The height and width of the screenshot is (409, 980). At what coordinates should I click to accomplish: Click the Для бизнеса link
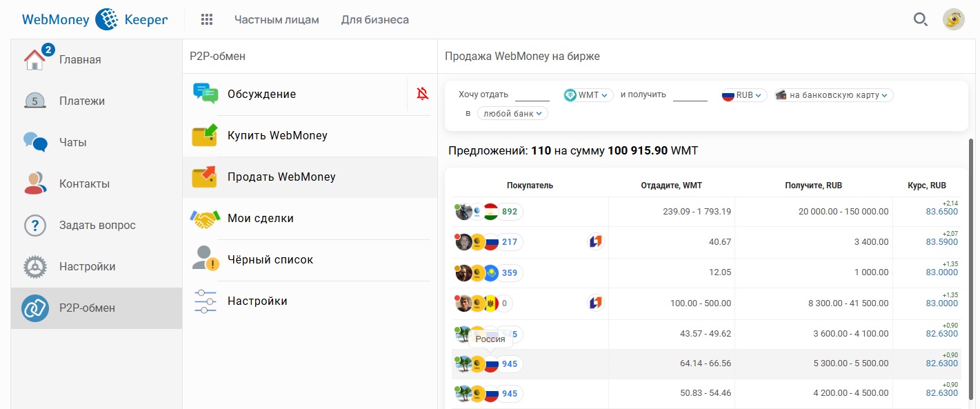[374, 19]
